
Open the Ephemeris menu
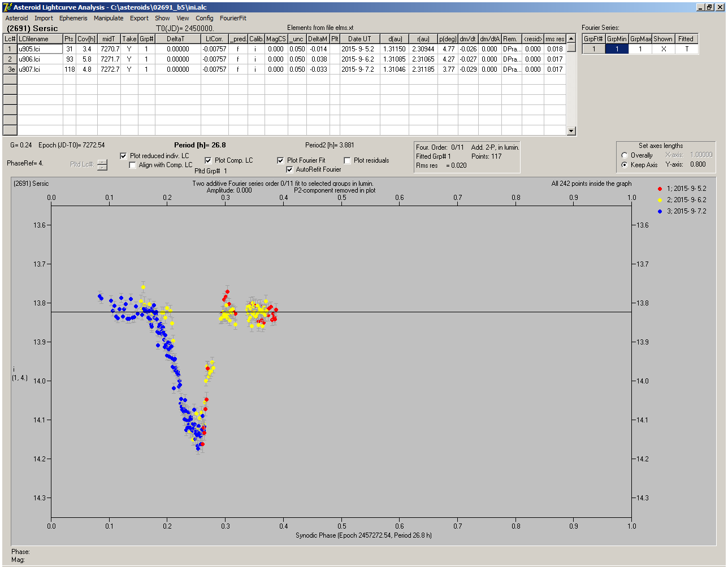pos(73,18)
